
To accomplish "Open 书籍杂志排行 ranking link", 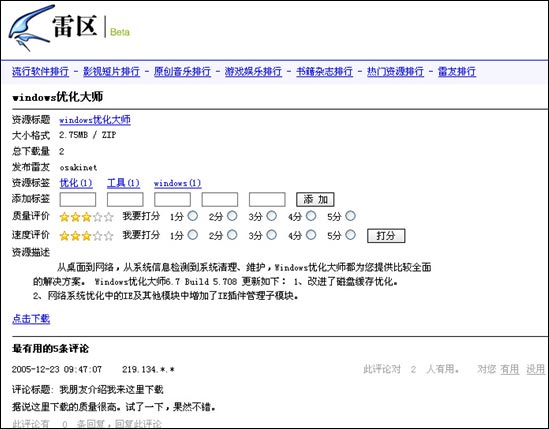I will [x=324, y=72].
